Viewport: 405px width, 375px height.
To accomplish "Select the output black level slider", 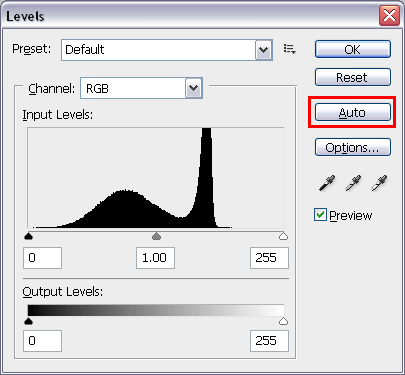I will [x=29, y=321].
